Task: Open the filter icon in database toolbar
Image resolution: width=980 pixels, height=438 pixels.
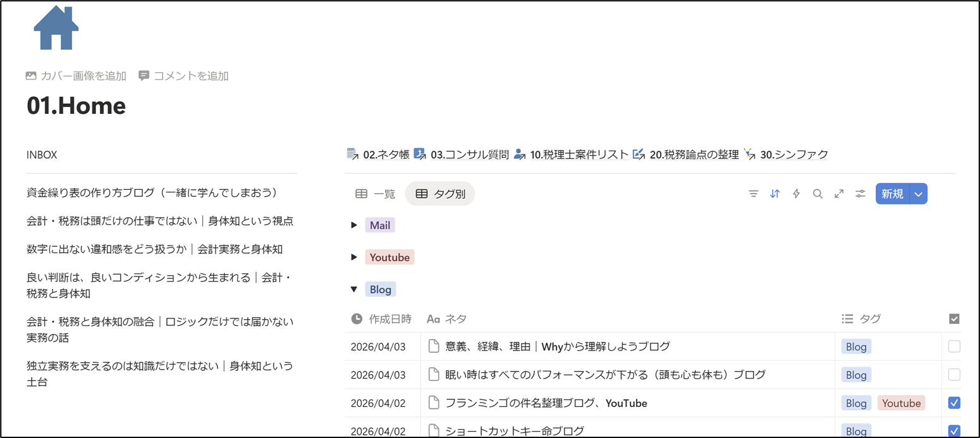Action: (x=753, y=194)
